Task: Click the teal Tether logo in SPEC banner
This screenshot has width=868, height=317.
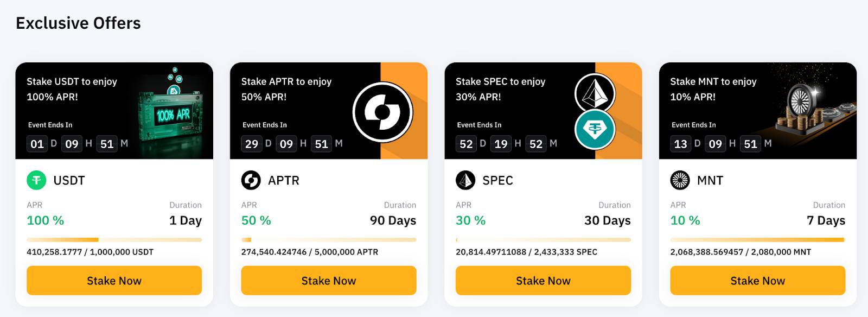Action: pos(595,130)
